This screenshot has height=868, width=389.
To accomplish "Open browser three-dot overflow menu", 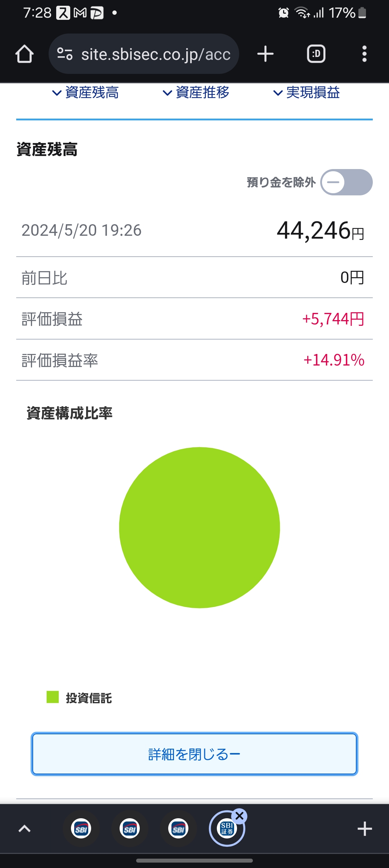I will pos(365,54).
